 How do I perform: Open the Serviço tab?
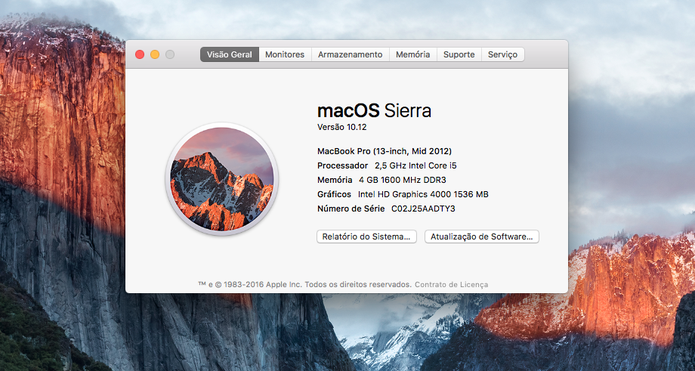pos(503,55)
